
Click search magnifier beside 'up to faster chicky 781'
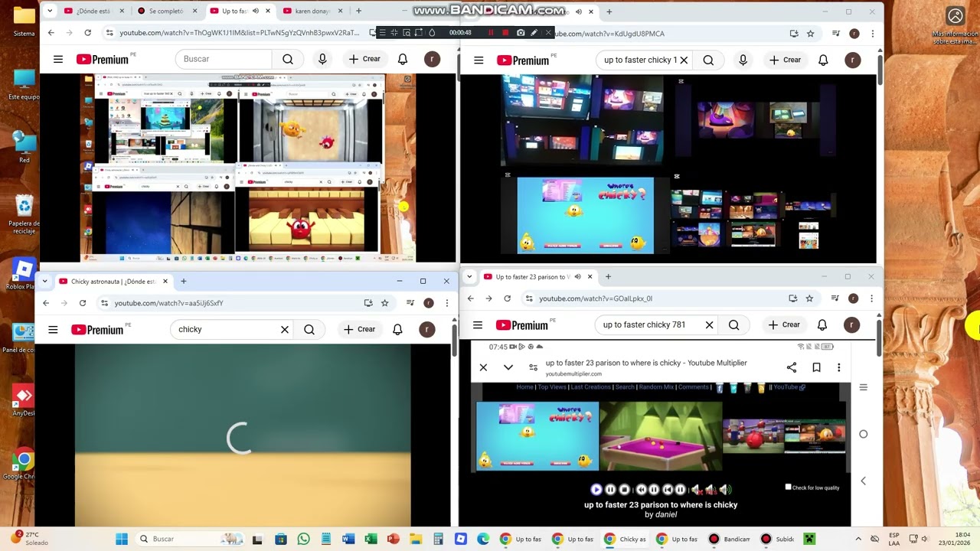coord(733,324)
